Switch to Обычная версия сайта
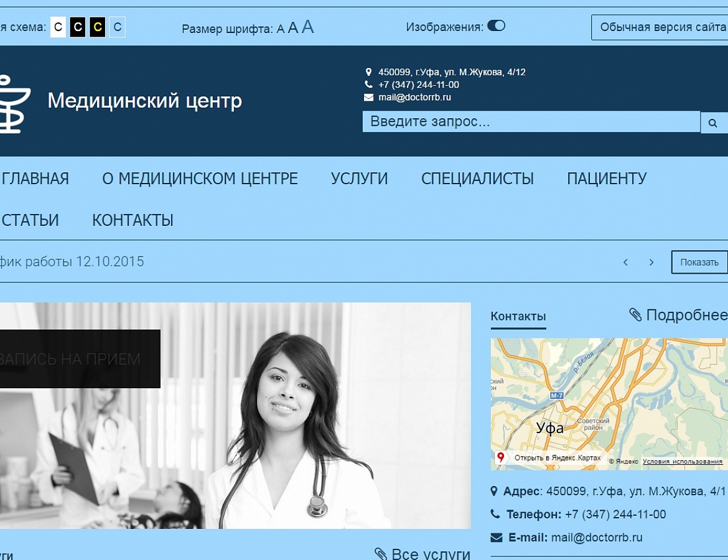 click(x=662, y=27)
